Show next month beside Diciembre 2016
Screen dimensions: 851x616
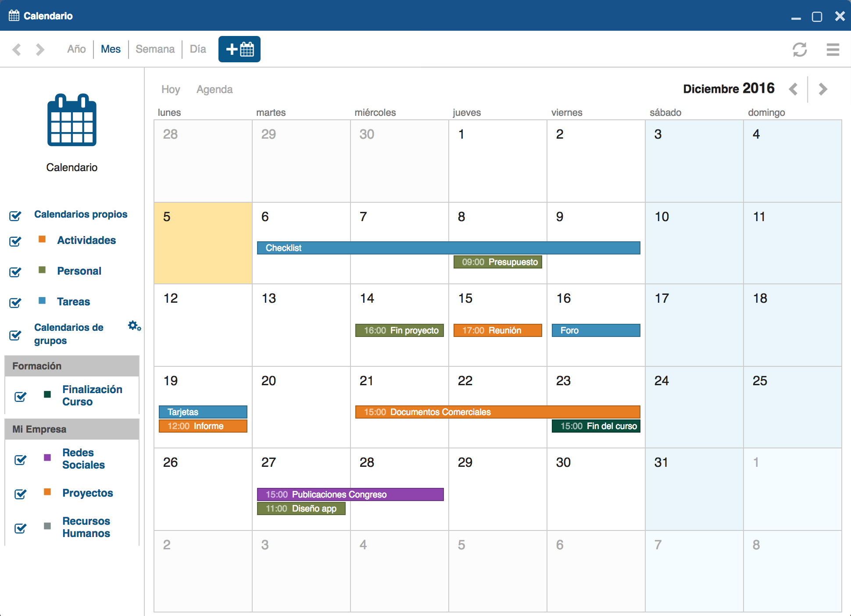pos(823,89)
